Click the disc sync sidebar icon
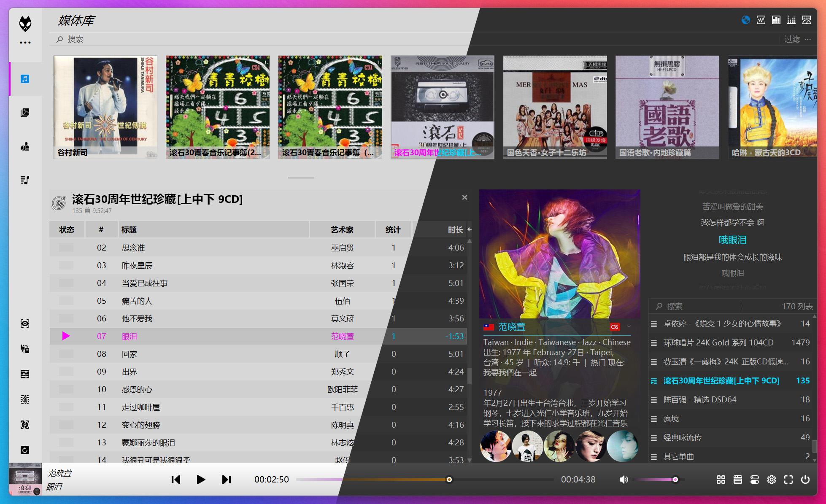 [x=25, y=425]
